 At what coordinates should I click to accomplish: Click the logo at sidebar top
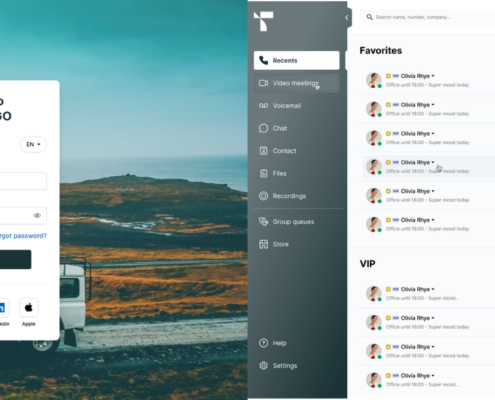(263, 21)
